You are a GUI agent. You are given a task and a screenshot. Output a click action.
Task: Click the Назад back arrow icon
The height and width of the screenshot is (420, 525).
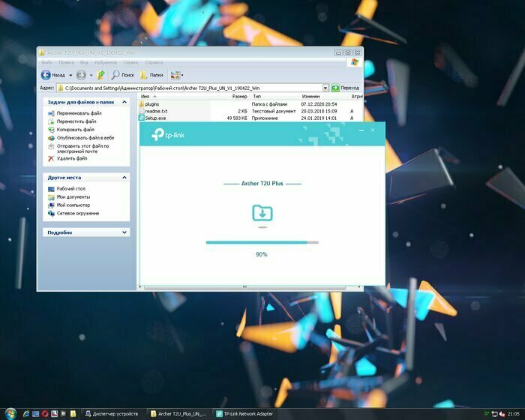pos(46,75)
